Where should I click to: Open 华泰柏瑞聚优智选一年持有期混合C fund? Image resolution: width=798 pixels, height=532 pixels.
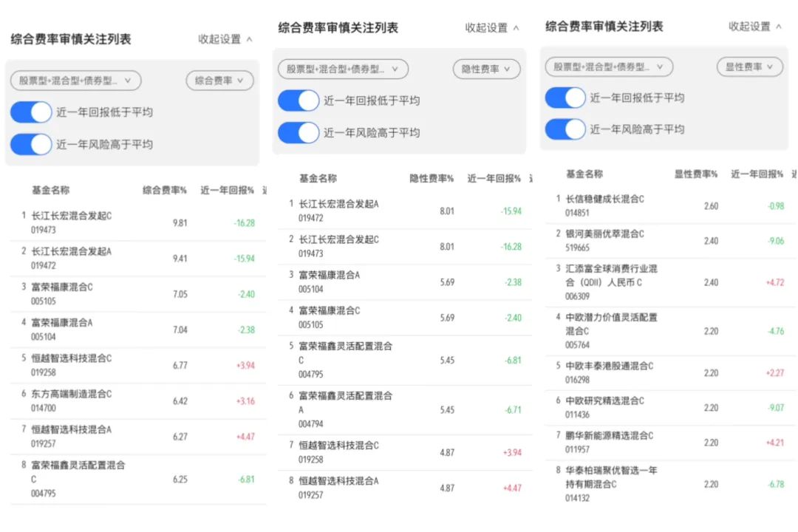pos(611,484)
